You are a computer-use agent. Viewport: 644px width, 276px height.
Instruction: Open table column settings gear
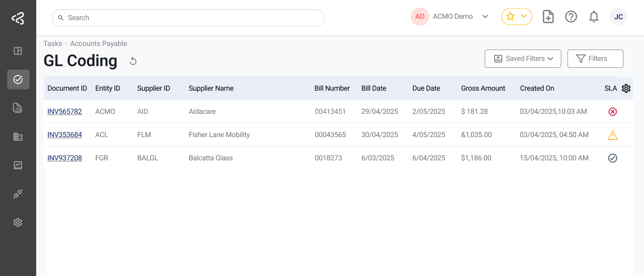tap(626, 88)
